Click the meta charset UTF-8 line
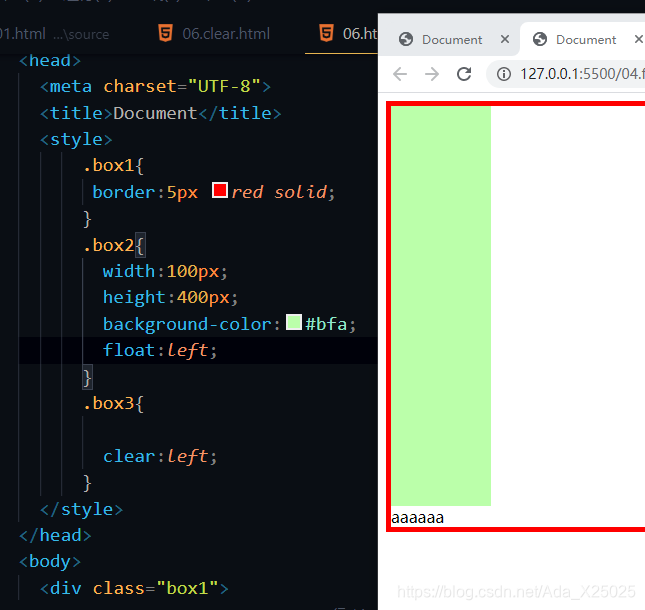This screenshot has width=645, height=610. tap(155, 87)
